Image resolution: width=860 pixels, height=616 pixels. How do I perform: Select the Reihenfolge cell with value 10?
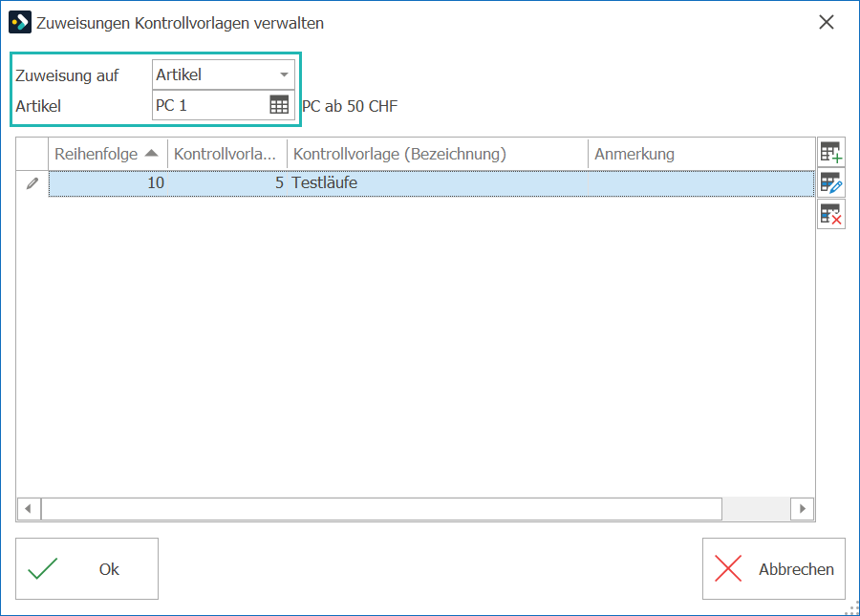point(107,183)
